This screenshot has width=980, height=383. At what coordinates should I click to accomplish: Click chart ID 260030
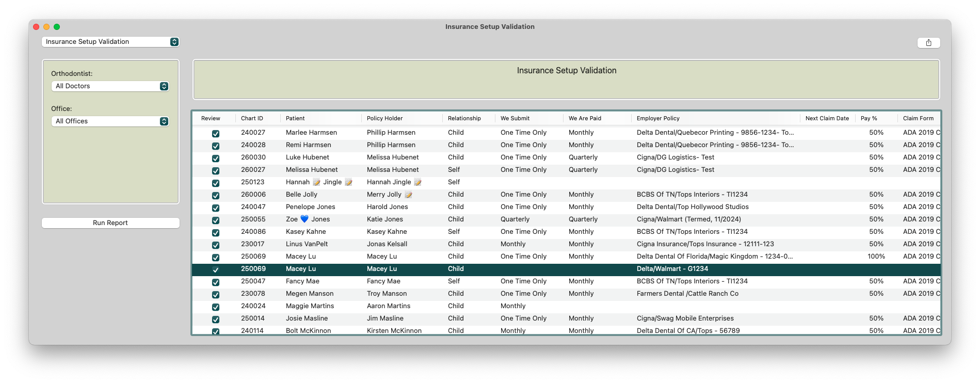(253, 157)
